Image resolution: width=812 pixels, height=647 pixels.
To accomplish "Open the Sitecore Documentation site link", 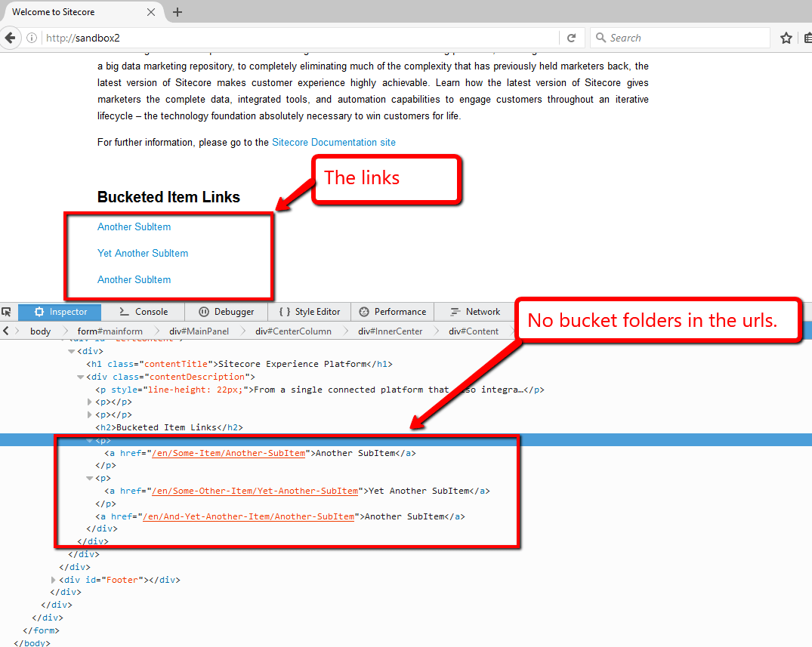I will [x=333, y=142].
